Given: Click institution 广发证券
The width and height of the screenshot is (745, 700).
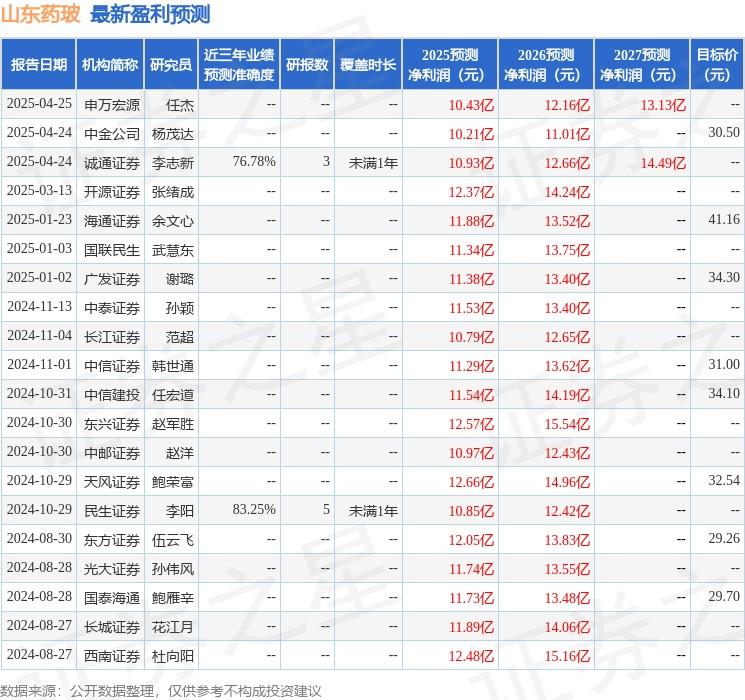Looking at the screenshot, I should click(112, 278).
